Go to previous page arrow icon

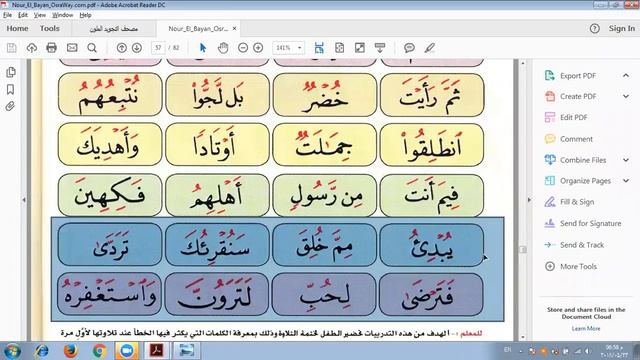(122, 48)
